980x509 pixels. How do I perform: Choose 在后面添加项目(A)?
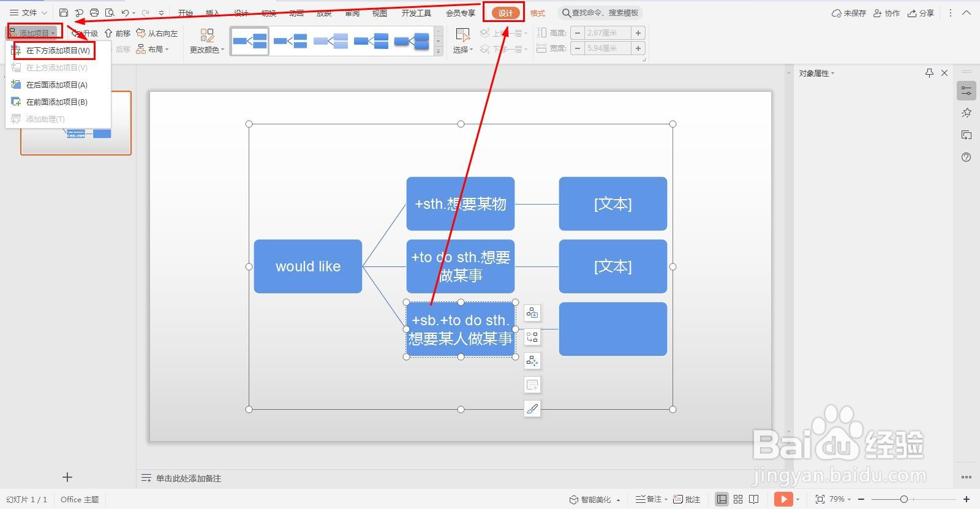56,85
